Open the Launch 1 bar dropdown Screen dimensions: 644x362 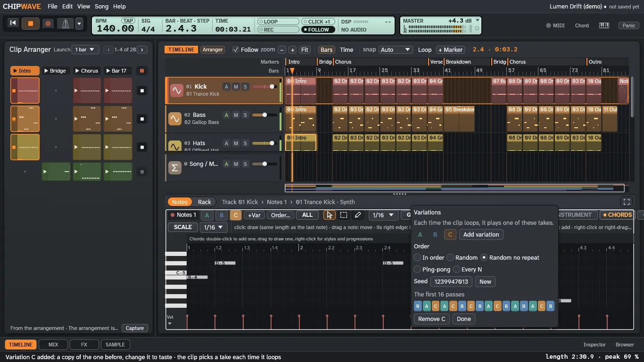[85, 49]
